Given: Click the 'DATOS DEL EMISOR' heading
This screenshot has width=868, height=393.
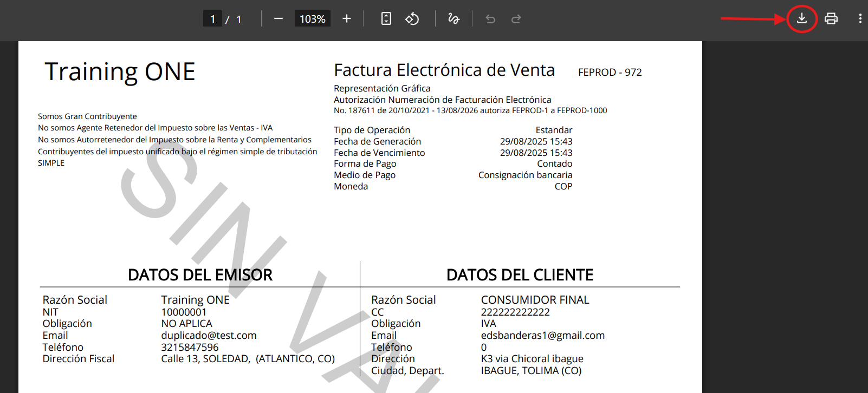Looking at the screenshot, I should [x=200, y=275].
